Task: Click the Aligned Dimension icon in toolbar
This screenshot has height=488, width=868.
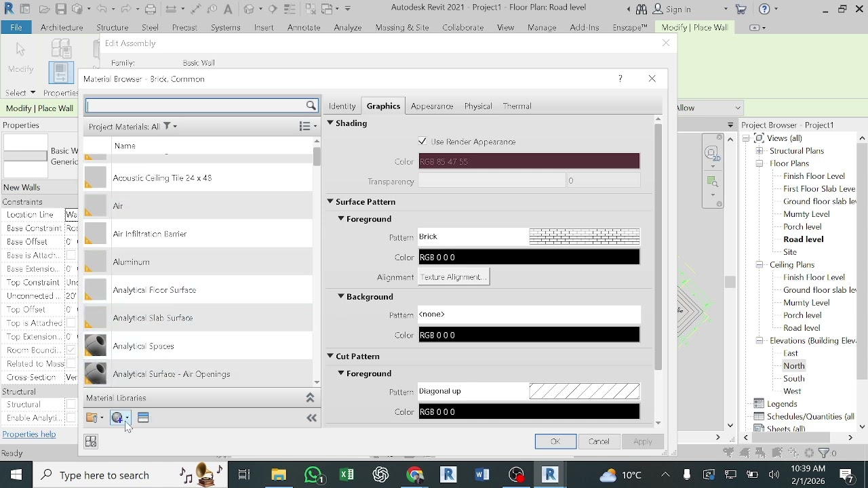Action: (195, 9)
